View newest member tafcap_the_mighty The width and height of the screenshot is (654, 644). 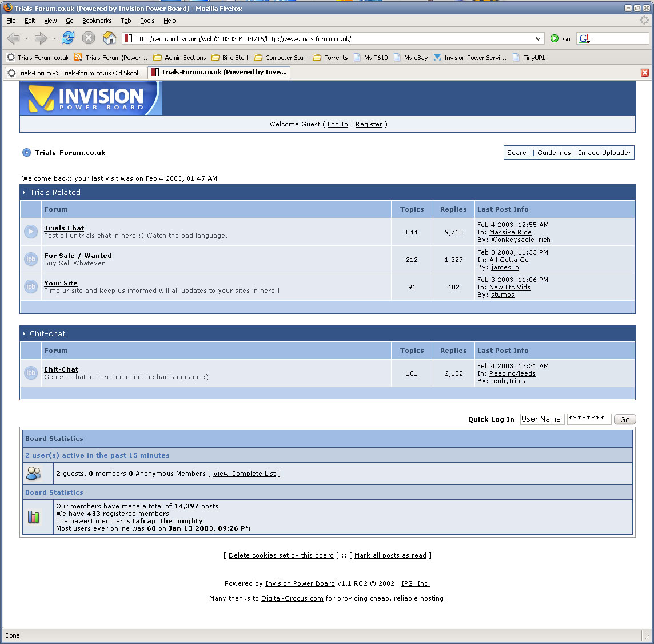(x=168, y=521)
